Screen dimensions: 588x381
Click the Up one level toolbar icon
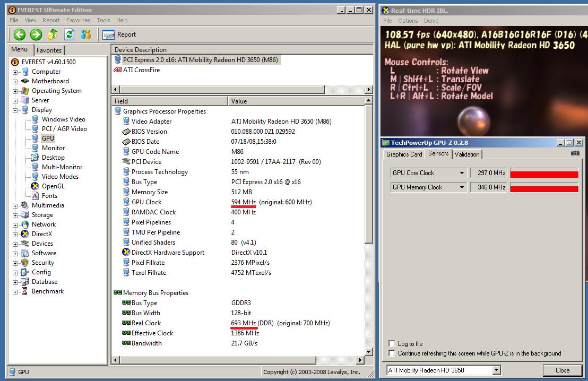click(53, 34)
